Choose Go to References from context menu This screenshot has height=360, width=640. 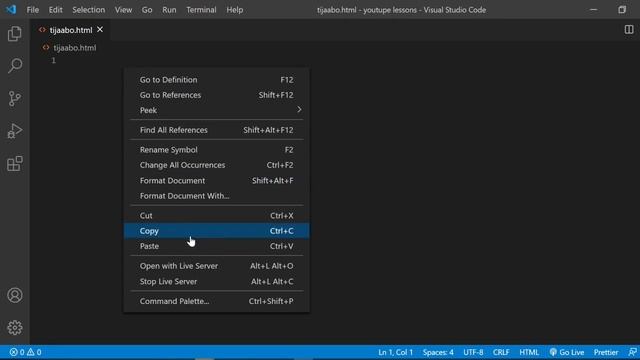[x=216, y=95]
